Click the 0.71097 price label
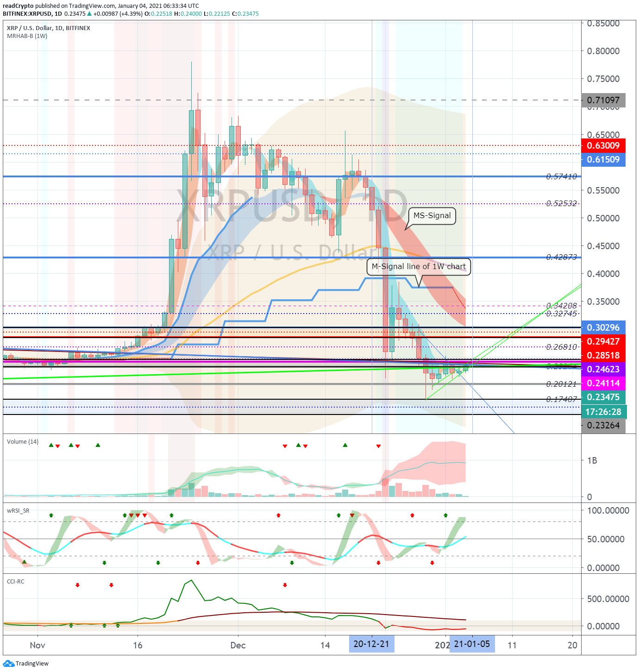This screenshot has width=639, height=672. pos(603,100)
